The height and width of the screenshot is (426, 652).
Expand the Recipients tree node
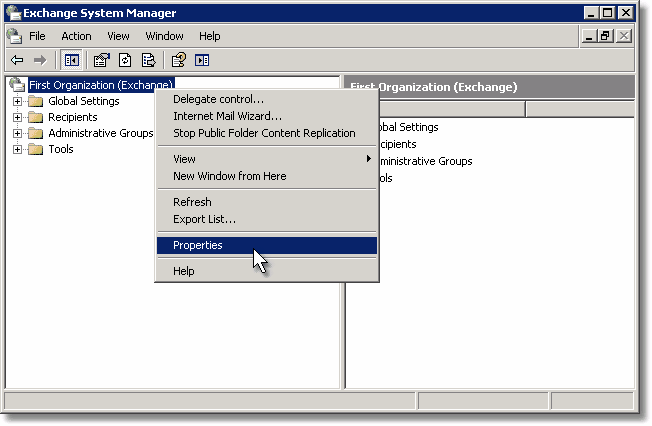coord(17,117)
